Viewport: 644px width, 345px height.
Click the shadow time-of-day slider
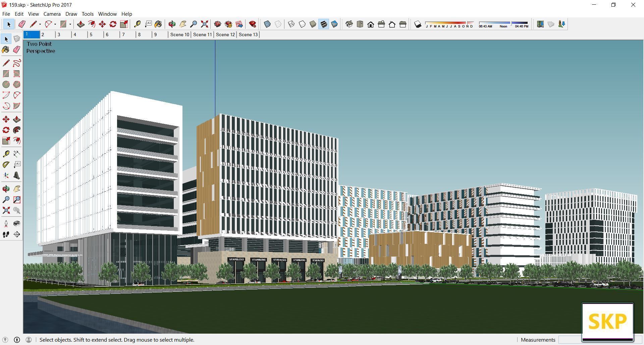(x=503, y=24)
